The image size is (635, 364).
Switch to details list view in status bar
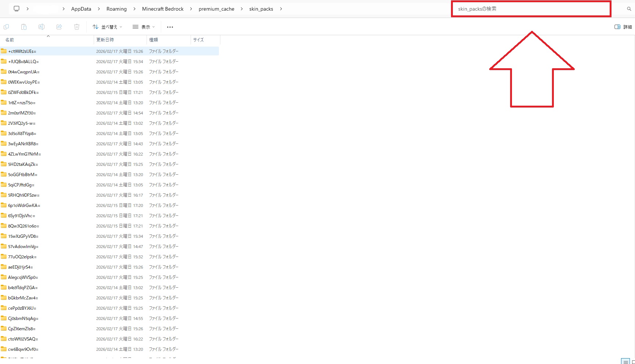tap(625, 361)
